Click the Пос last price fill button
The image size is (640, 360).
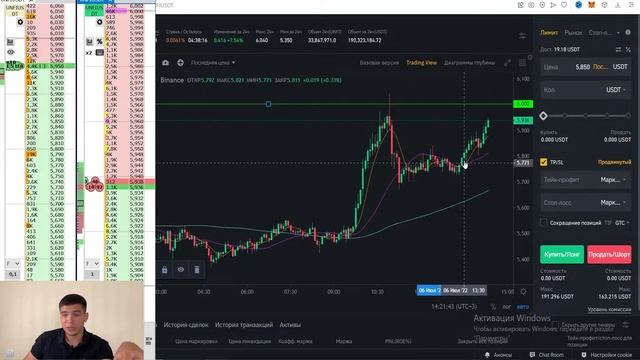tap(600, 67)
